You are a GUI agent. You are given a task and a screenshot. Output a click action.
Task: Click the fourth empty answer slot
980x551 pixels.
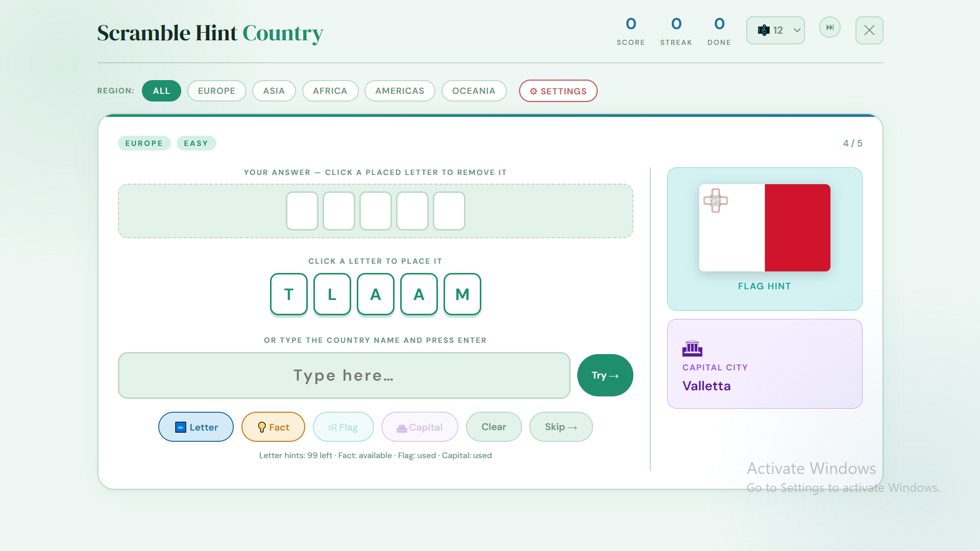point(412,211)
